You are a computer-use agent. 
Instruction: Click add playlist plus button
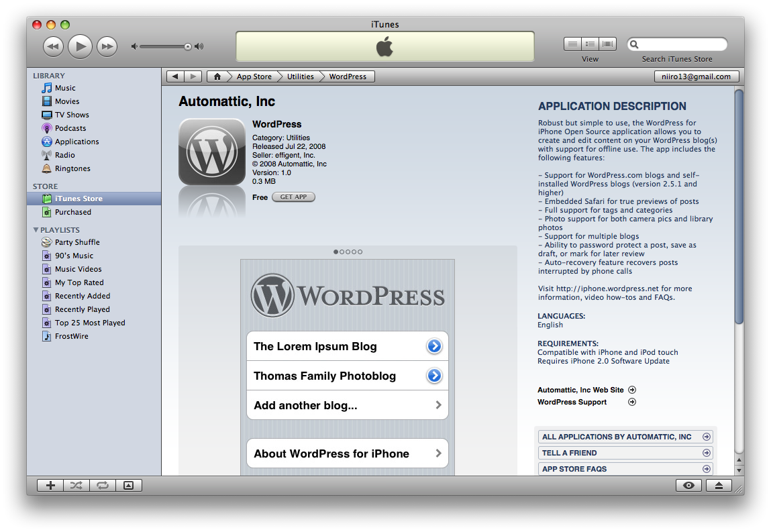coord(50,486)
